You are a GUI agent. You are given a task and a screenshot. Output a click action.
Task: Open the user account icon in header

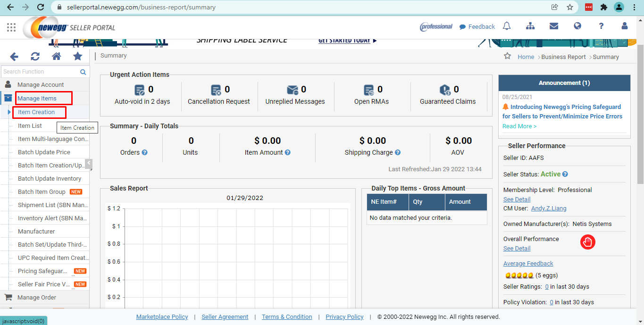coord(625,26)
